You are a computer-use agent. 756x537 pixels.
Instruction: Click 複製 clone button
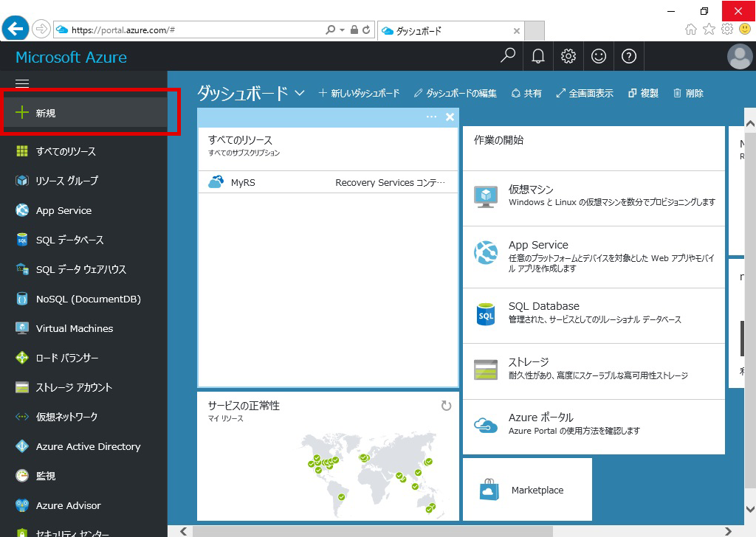click(x=643, y=93)
